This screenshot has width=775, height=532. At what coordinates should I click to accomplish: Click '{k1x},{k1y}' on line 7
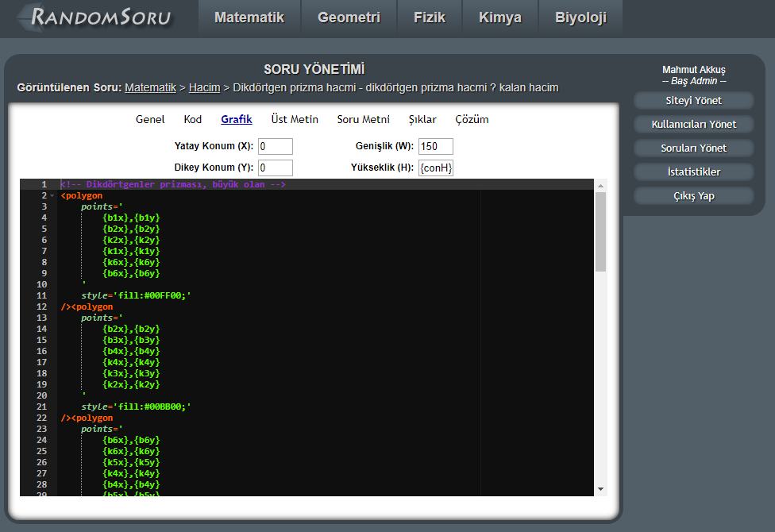point(131,251)
